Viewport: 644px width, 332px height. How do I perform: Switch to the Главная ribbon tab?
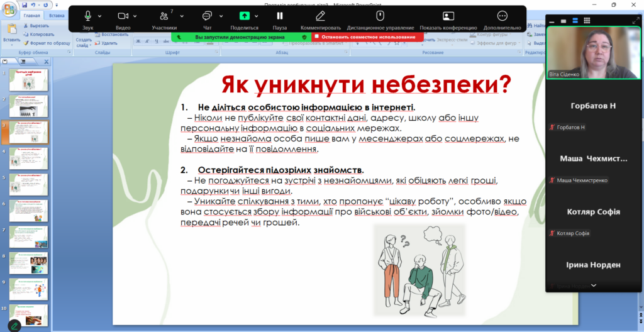click(31, 16)
